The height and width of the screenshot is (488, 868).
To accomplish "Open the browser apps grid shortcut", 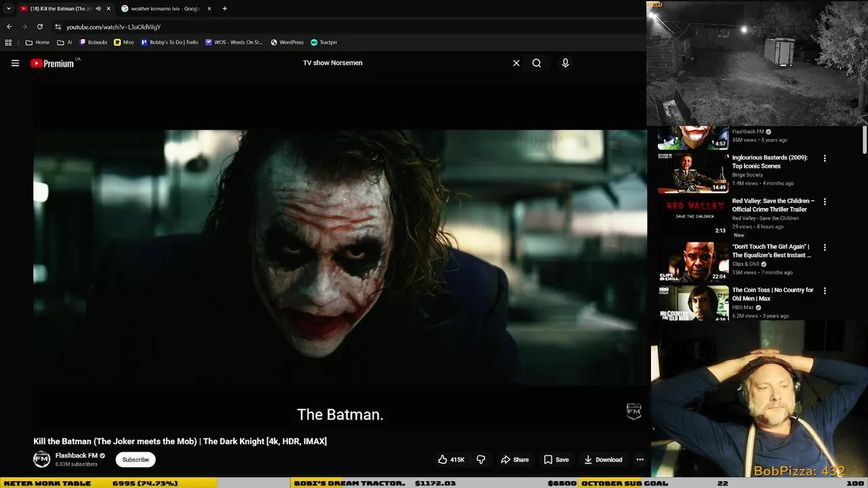I will point(8,42).
